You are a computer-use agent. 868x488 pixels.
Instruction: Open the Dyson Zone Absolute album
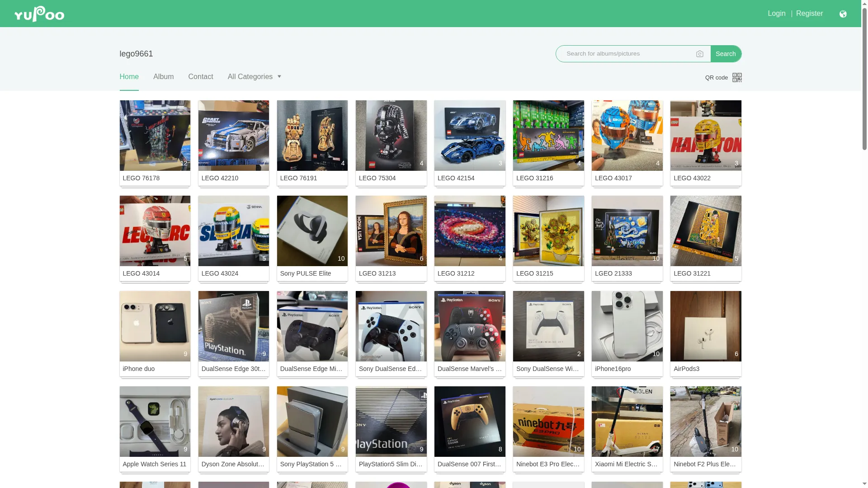coord(233,422)
